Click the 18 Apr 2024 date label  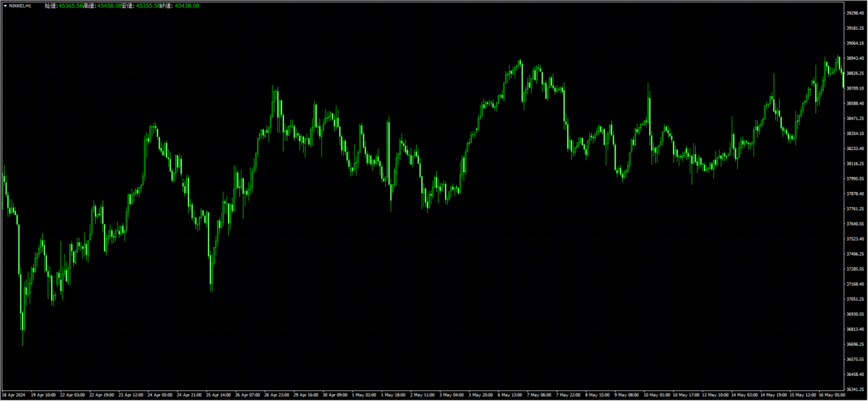click(x=14, y=394)
